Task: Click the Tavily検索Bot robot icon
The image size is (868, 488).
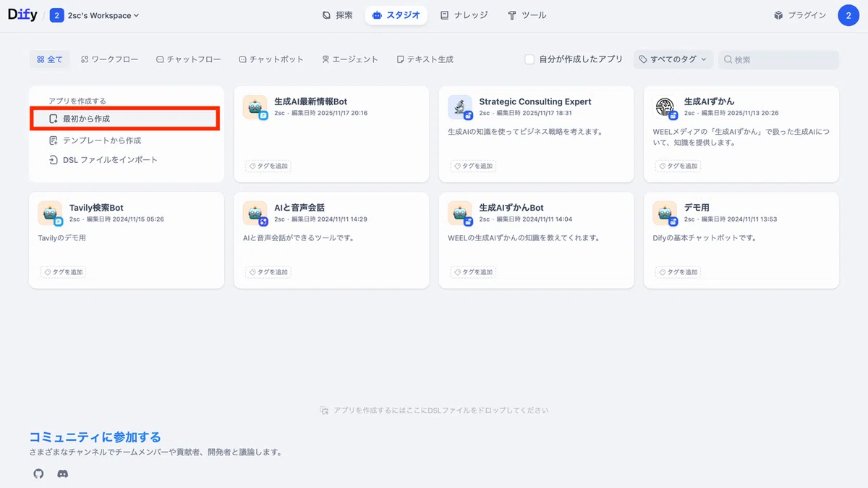Action: click(x=50, y=213)
